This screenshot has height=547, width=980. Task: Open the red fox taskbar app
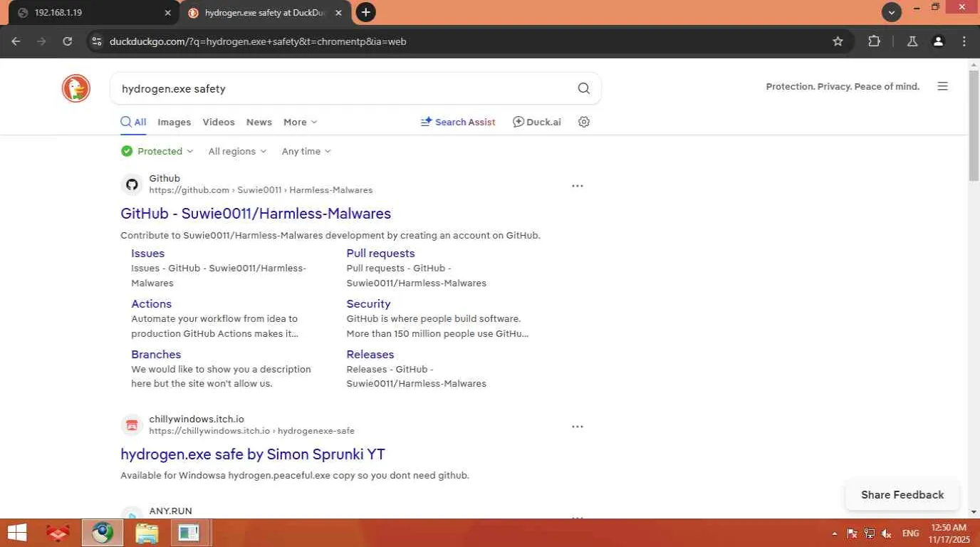(x=58, y=533)
